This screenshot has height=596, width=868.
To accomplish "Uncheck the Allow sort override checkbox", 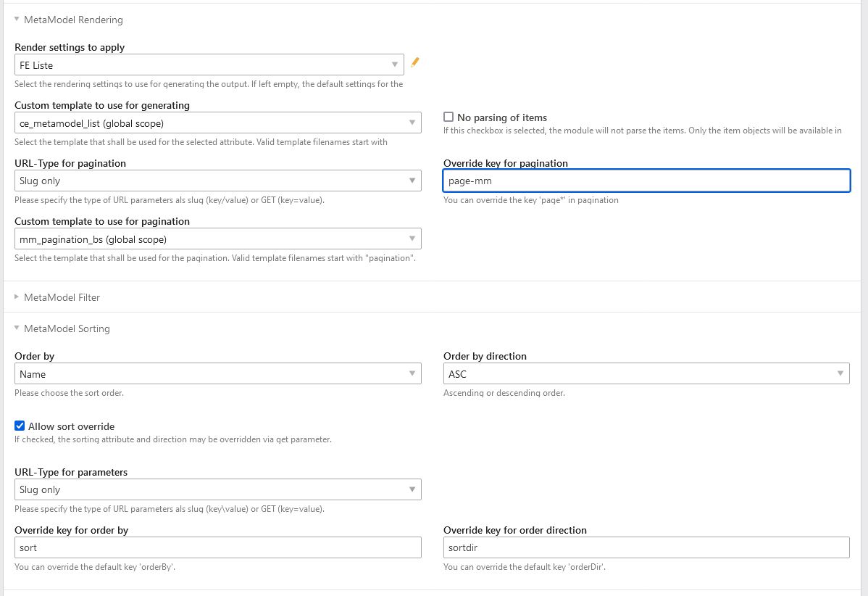I will point(20,426).
